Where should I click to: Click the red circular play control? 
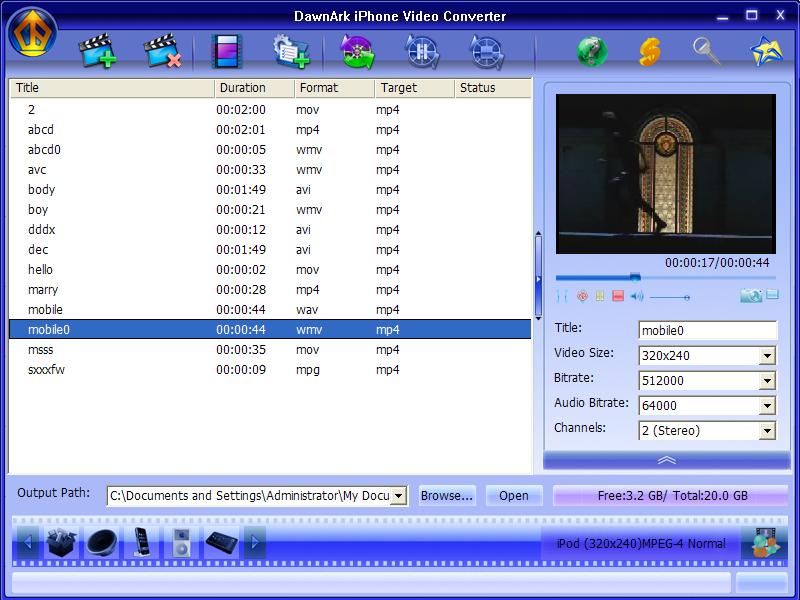[582, 295]
